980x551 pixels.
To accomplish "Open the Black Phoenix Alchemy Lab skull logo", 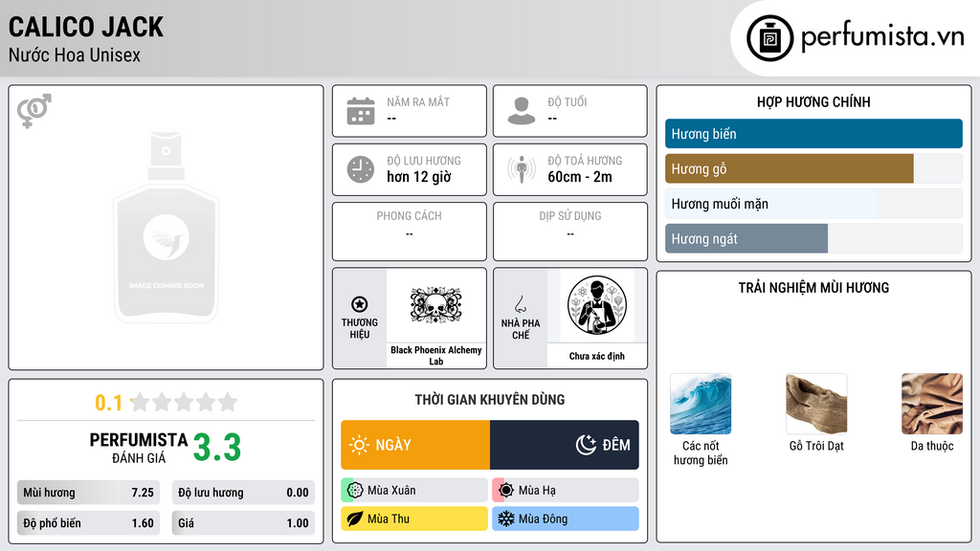I will (x=435, y=305).
